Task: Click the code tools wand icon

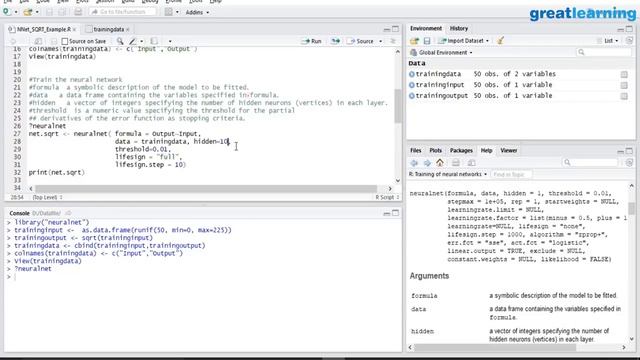Action: [x=132, y=41]
